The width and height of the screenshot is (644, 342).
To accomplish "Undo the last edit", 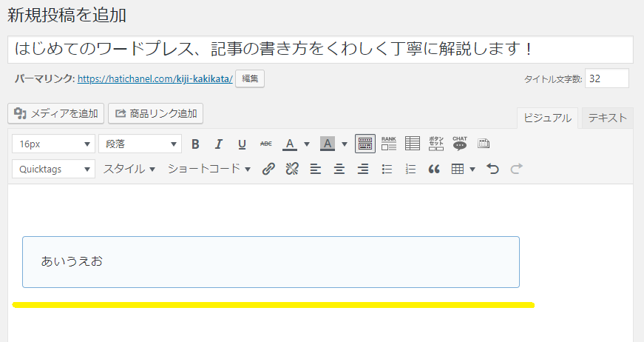I will pos(492,169).
